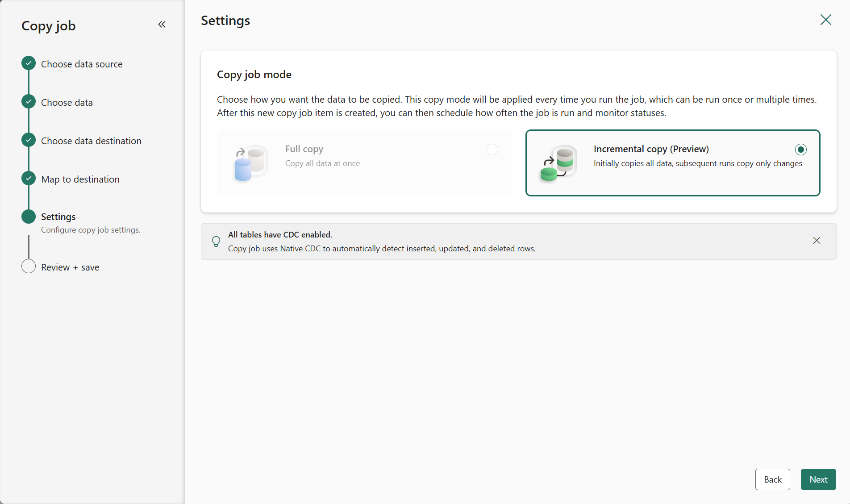This screenshot has width=850, height=504.
Task: Close the Settings dialog with X
Action: point(825,20)
